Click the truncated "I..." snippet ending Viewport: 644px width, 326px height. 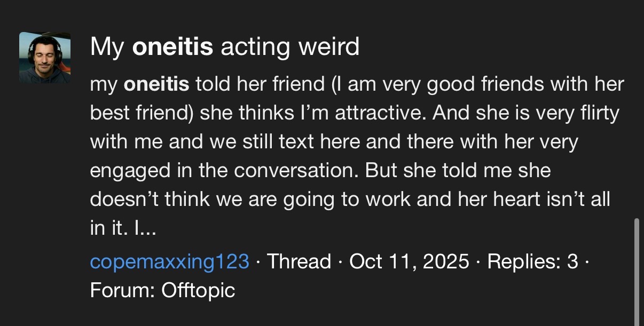(144, 228)
